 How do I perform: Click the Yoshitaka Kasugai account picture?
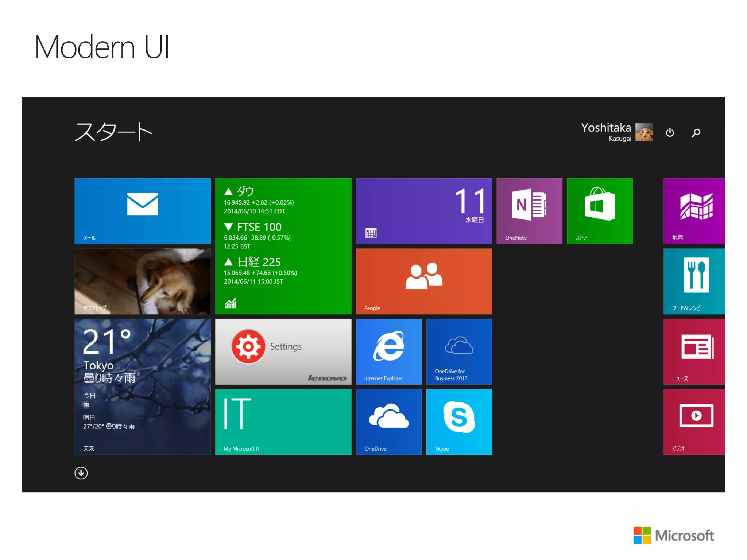point(644,132)
